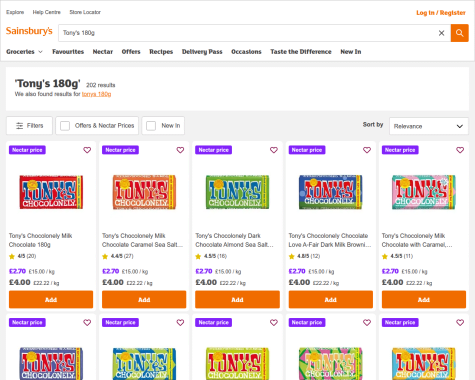The height and width of the screenshot is (380, 475).
Task: Open the lime-yellow Tony's bar image in second row
Action: click(237, 363)
